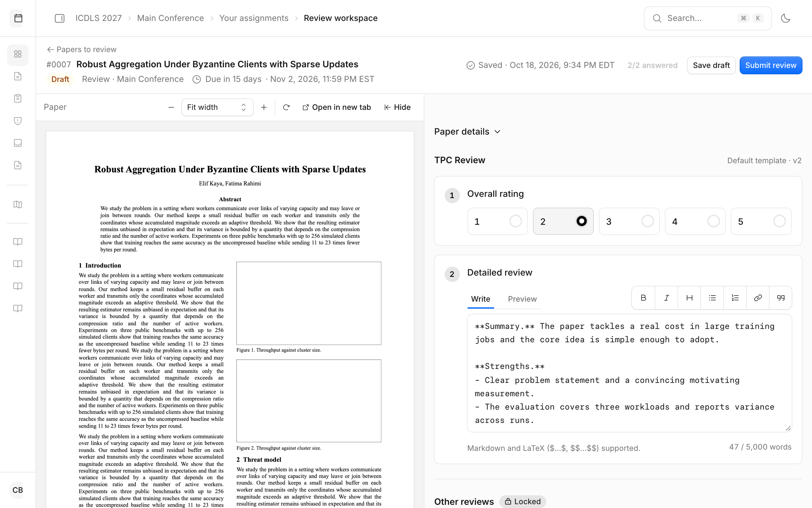Open the map icon in sidebar
Image resolution: width=812 pixels, height=508 pixels.
18,204
